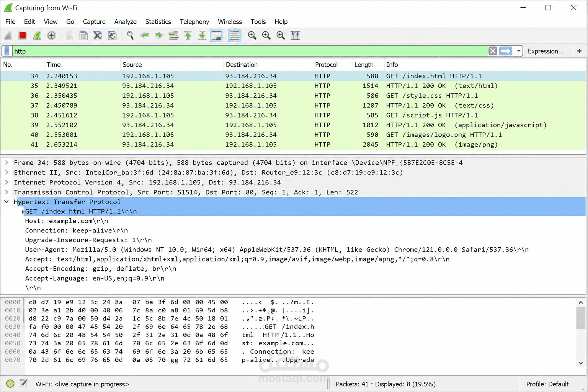Open the Help menu

click(x=281, y=22)
